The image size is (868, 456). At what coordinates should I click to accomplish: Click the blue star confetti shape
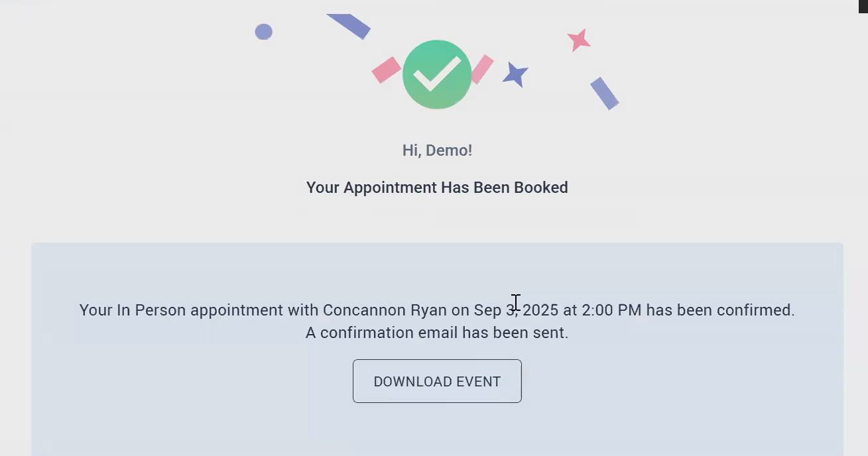(515, 74)
